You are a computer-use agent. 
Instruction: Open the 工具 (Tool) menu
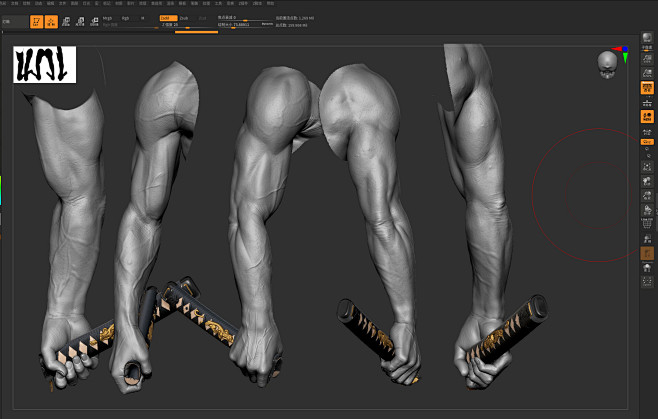218,3
